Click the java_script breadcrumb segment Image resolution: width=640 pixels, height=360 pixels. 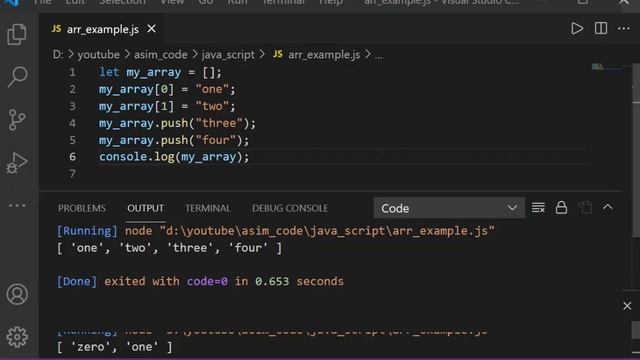point(228,55)
